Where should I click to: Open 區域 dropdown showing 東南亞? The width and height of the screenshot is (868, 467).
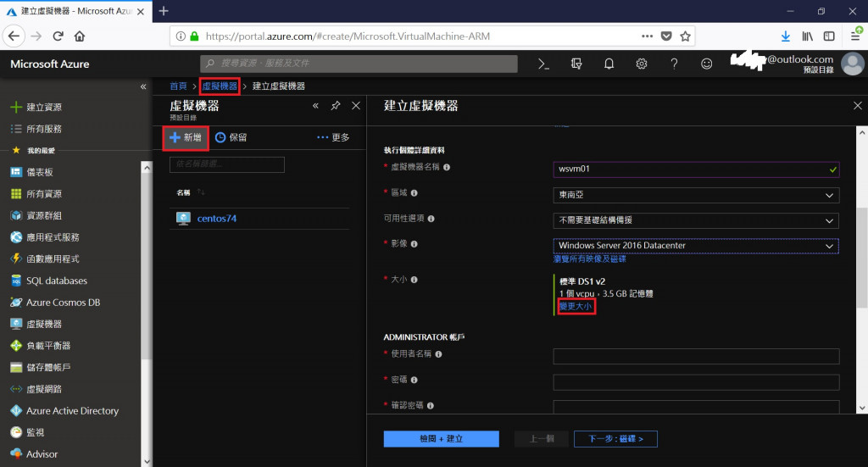coord(696,195)
